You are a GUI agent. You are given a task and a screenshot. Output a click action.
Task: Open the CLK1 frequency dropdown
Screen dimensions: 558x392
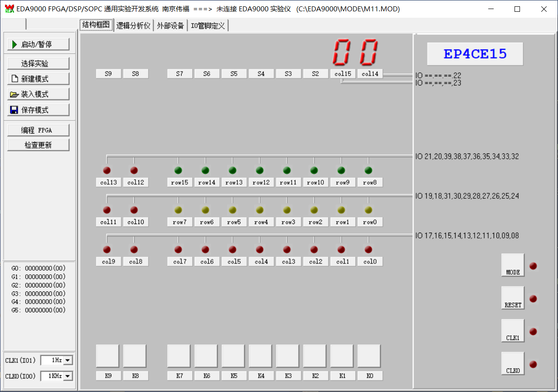tap(68, 360)
